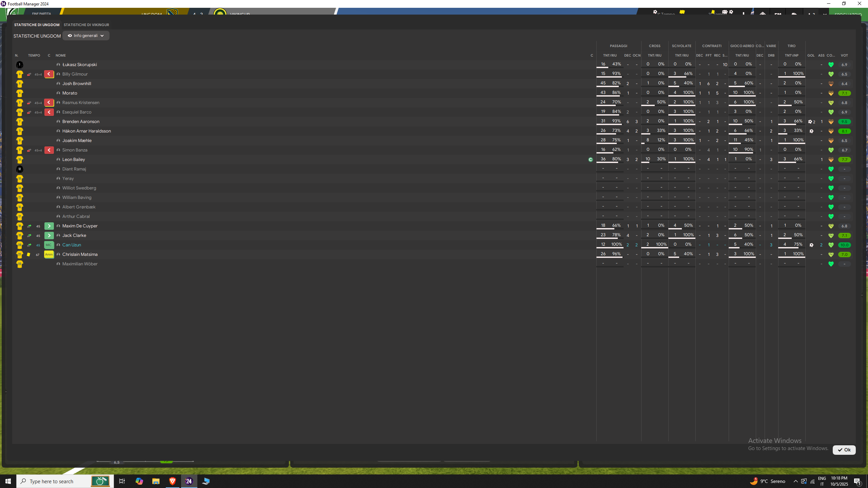The height and width of the screenshot is (488, 868).
Task: Sort the table by the VOT rating column
Action: pos(844,55)
